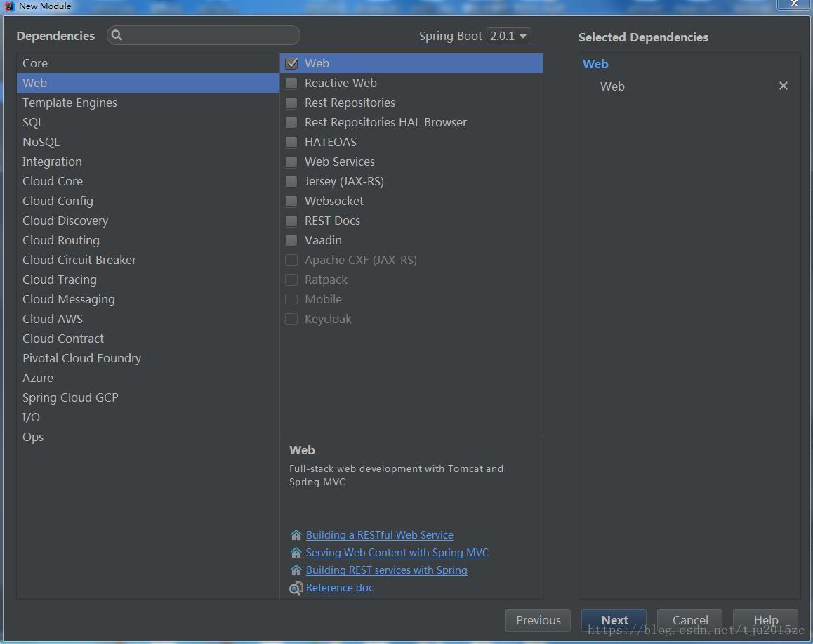This screenshot has width=813, height=644.
Task: Select the Template Engines category
Action: point(147,103)
